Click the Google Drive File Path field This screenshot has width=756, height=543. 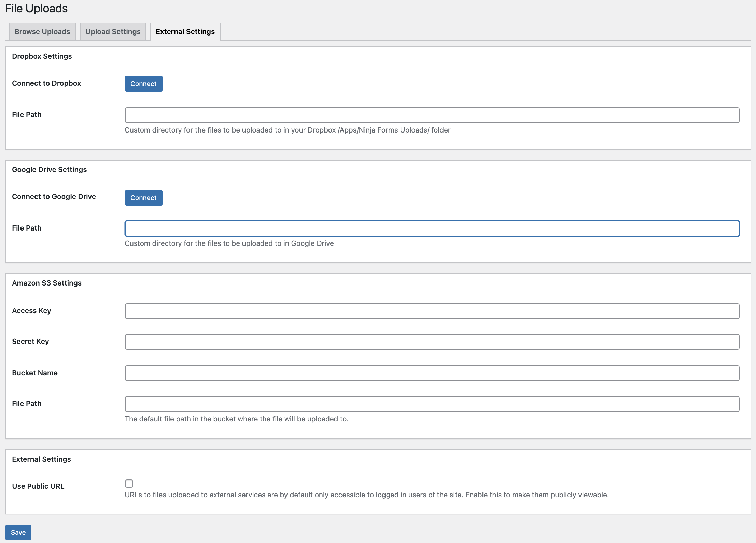432,228
